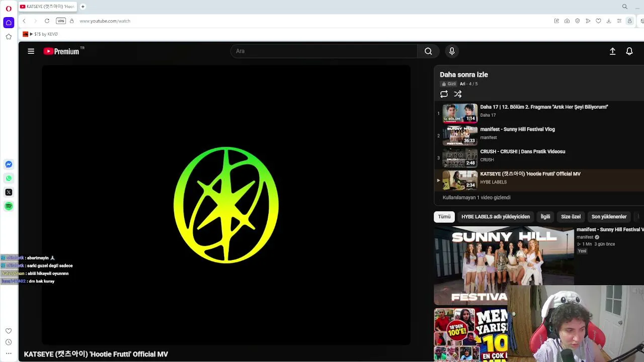Go back to the previous page

[x=24, y=21]
